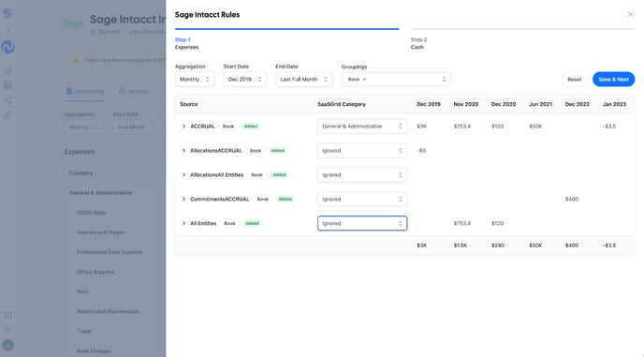Click the $1.5K total for Nov 2020
The width and height of the screenshot is (644, 357).
click(461, 245)
